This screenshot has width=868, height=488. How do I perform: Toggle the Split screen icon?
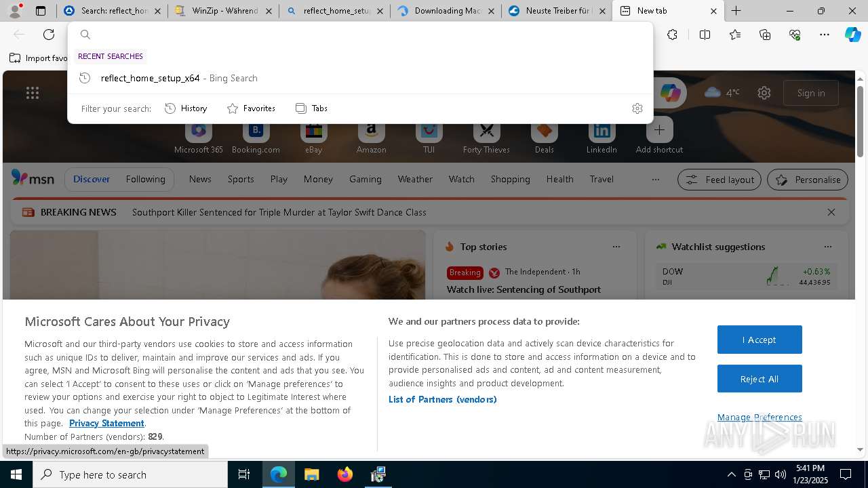tap(705, 35)
